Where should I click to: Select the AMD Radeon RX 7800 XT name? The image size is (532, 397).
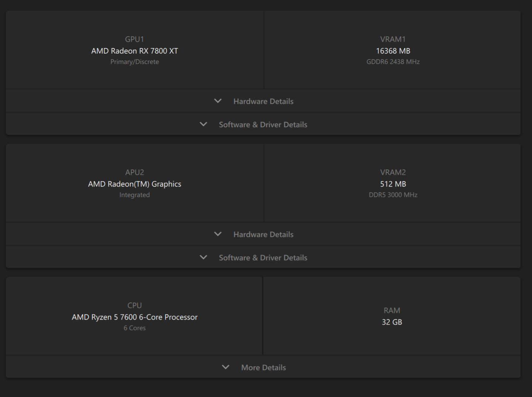click(x=135, y=51)
